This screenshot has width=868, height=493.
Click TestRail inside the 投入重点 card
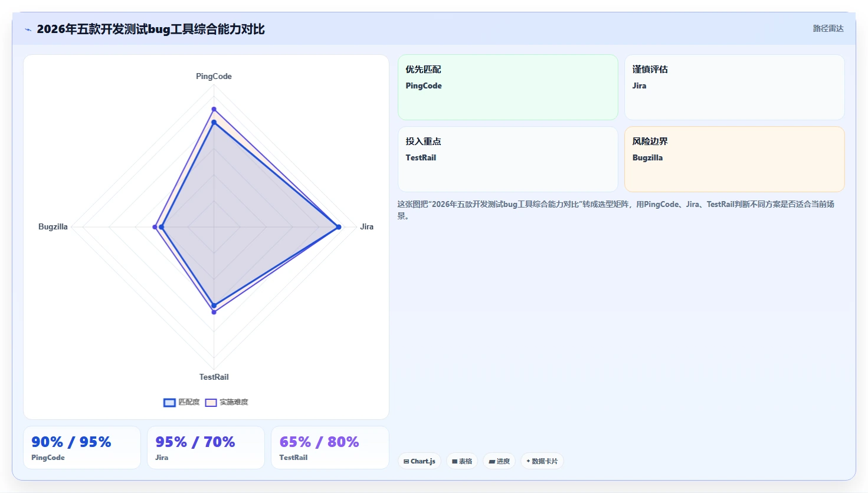(421, 157)
